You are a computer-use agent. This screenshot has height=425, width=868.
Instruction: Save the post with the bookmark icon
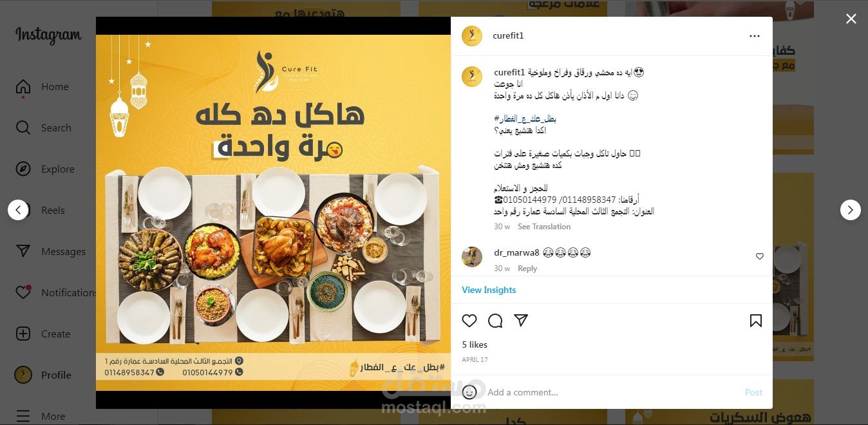tap(756, 321)
